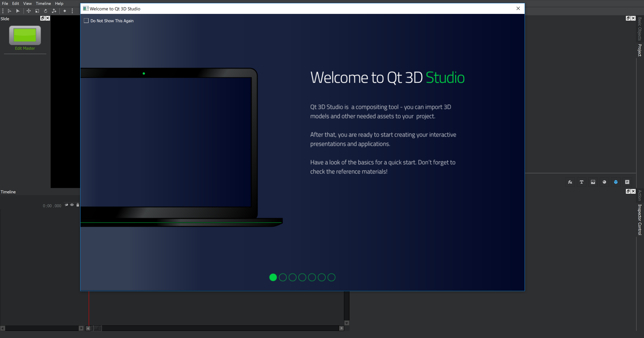This screenshot has width=644, height=338.
Task: Select the Position (move) tool
Action: pyautogui.click(x=29, y=11)
